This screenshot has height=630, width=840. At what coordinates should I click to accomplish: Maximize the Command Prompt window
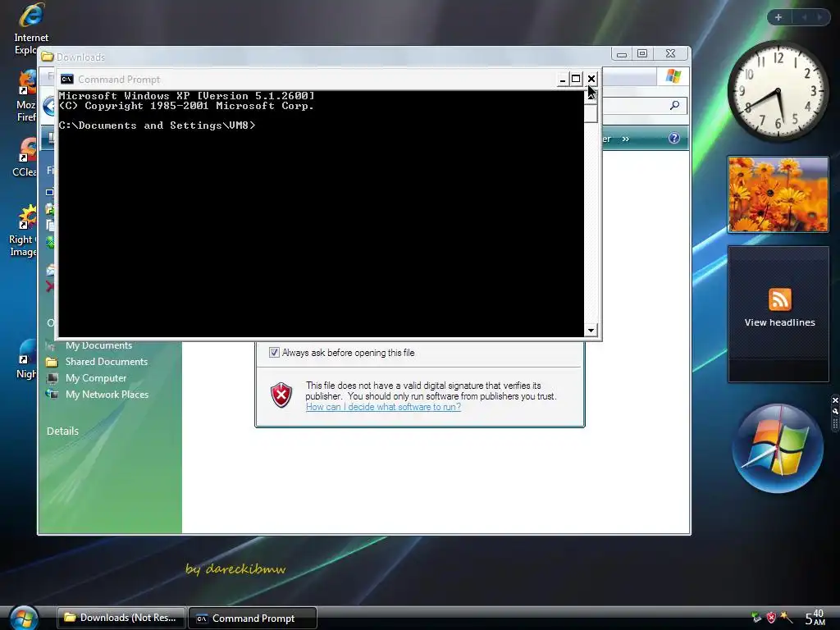click(576, 80)
